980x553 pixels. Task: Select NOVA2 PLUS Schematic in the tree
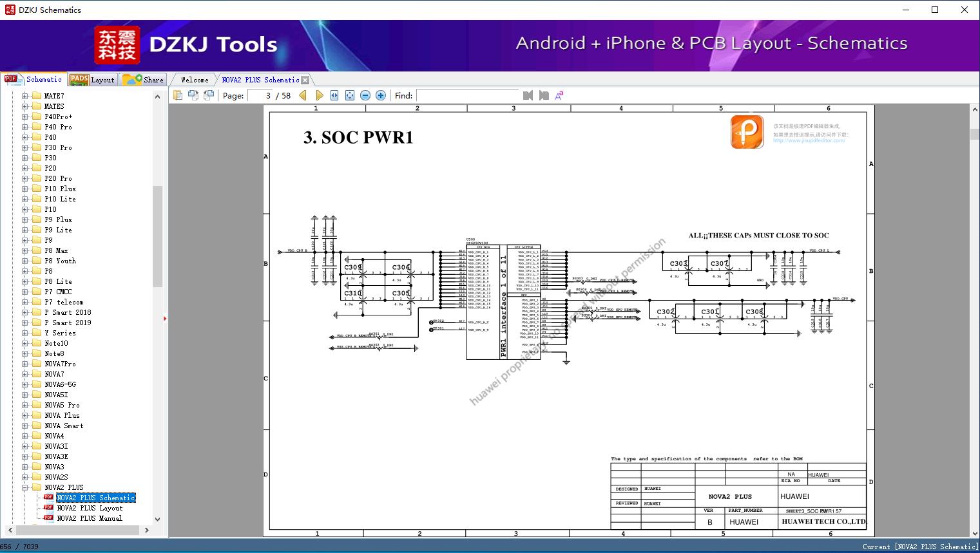click(x=96, y=498)
